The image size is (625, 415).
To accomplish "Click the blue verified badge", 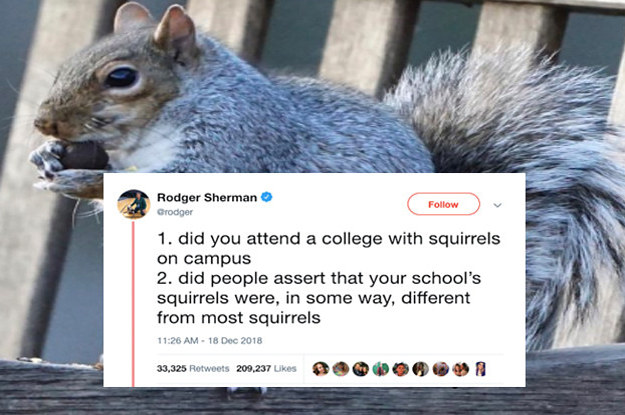I will (x=266, y=197).
